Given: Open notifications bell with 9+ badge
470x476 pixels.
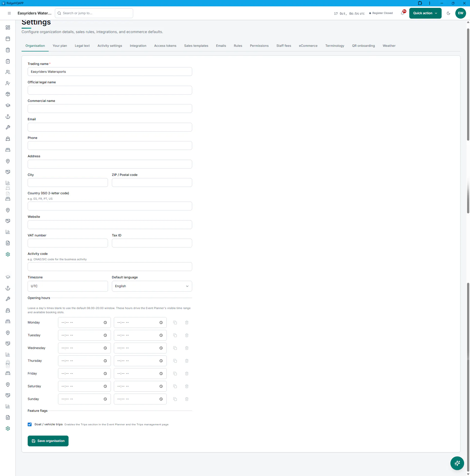Looking at the screenshot, I should click(x=402, y=13).
